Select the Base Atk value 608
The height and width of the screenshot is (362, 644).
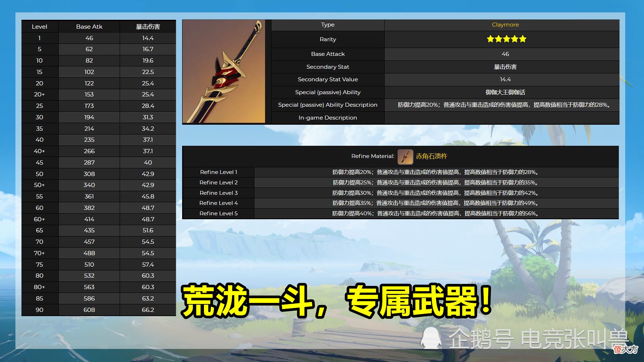point(89,310)
